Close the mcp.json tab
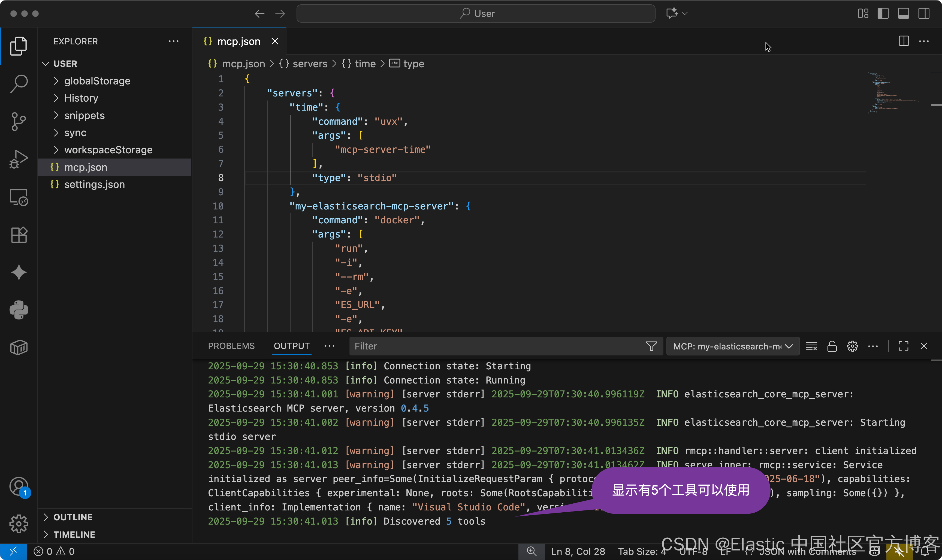This screenshot has width=942, height=560. (x=275, y=41)
